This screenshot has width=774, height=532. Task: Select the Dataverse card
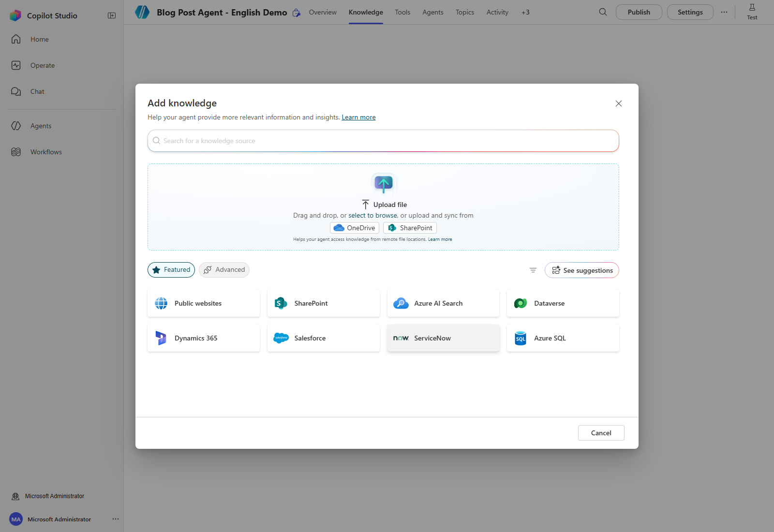pos(563,303)
